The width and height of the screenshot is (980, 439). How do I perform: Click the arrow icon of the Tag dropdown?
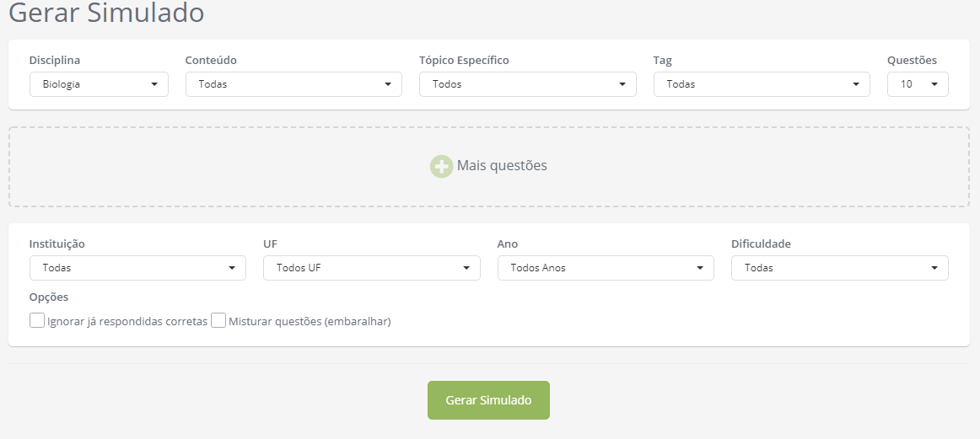pos(856,84)
